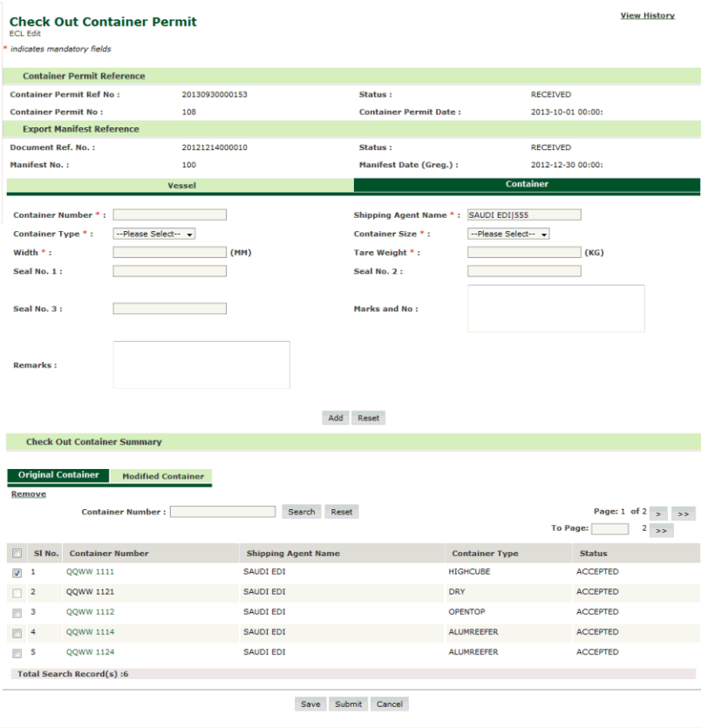The width and height of the screenshot is (701, 728).
Task: Jump to last page beside Page 1 of 2
Action: tap(684, 514)
